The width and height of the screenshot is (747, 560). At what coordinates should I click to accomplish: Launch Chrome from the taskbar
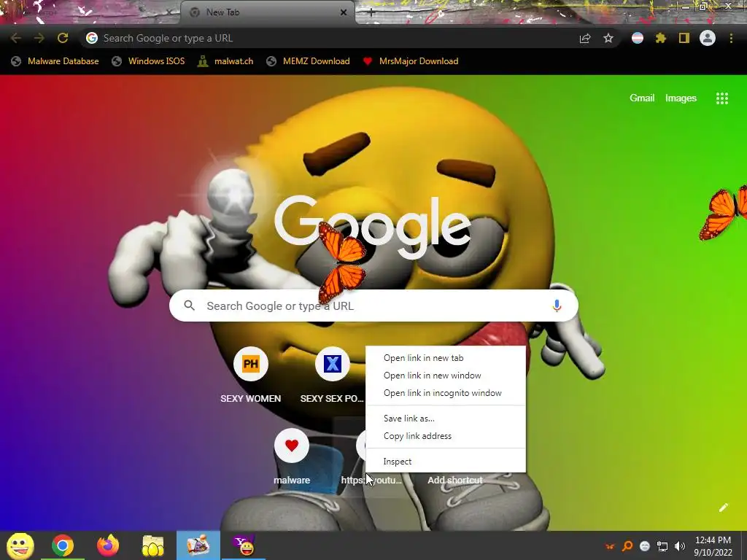click(x=63, y=545)
